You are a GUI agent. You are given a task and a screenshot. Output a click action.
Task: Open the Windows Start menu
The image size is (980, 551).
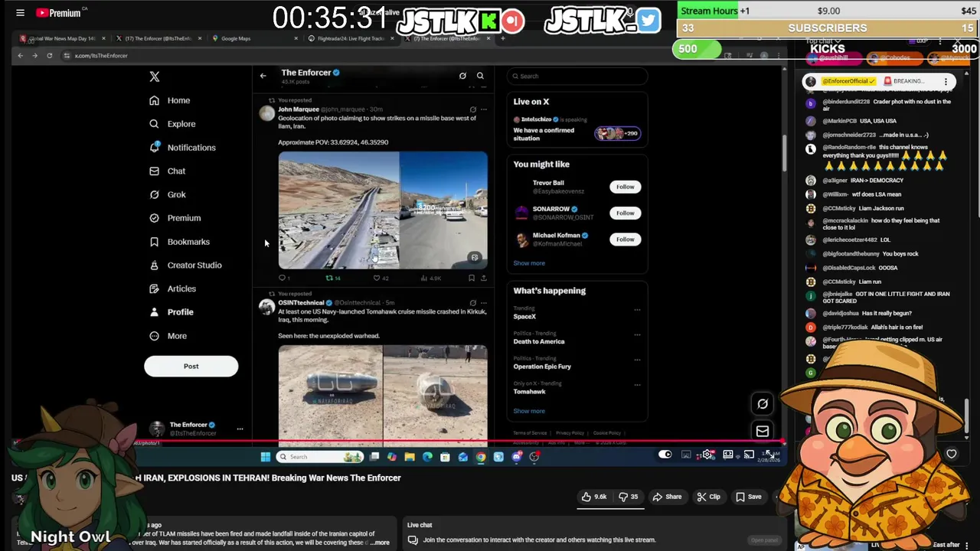[x=265, y=457]
